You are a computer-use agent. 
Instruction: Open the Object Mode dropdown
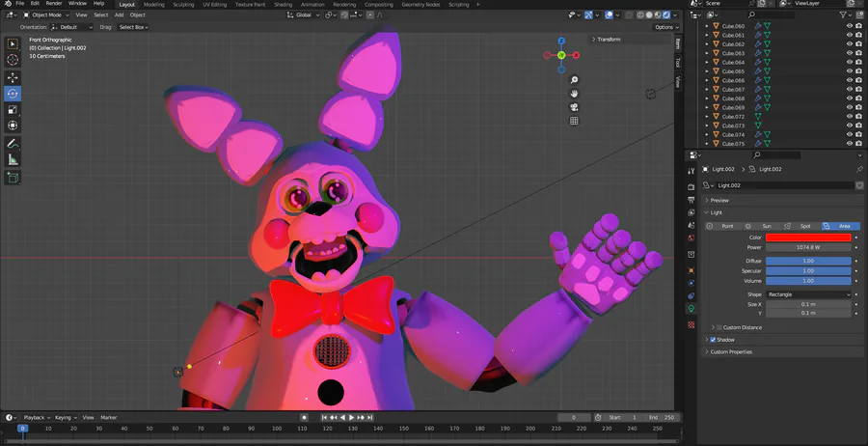pos(46,14)
